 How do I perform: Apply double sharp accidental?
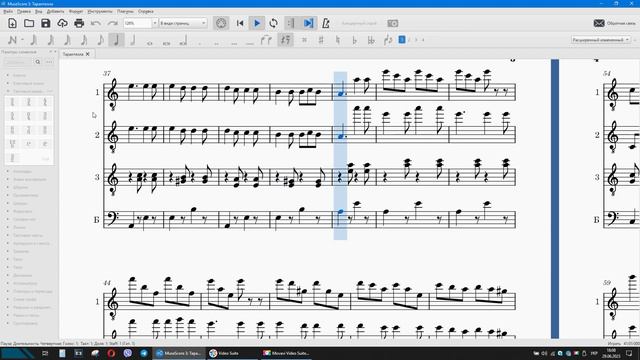coord(304,40)
